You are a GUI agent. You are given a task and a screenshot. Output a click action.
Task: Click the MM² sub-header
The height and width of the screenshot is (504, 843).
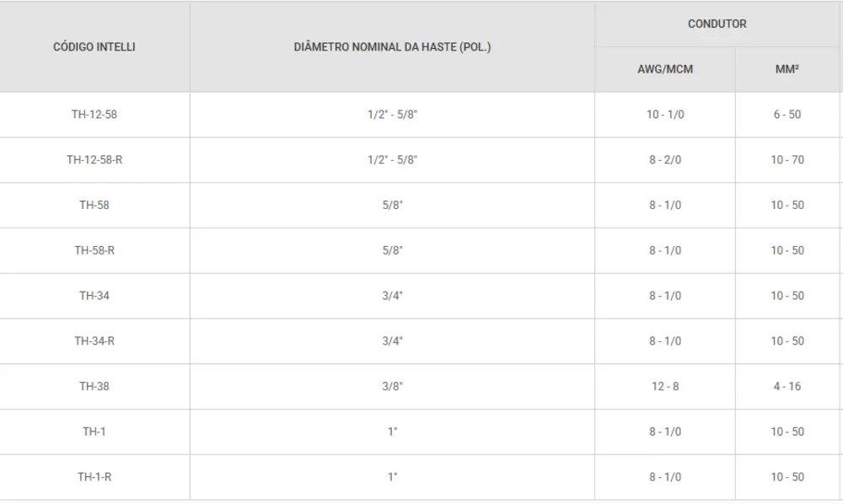[x=787, y=69]
